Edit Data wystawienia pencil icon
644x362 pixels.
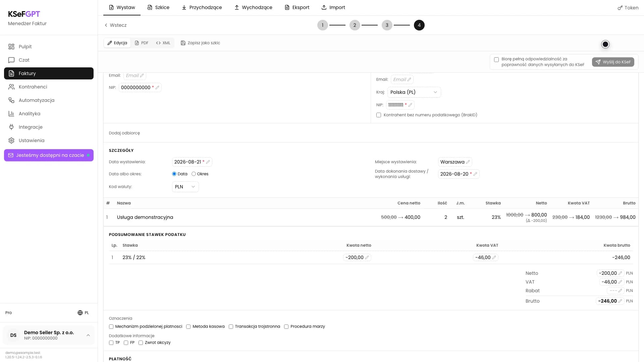pos(208,162)
